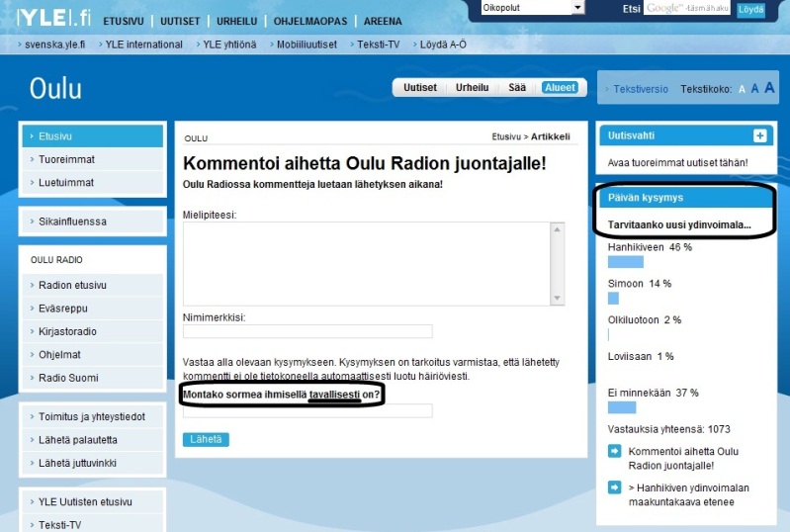Image resolution: width=790 pixels, height=532 pixels.
Task: Open ETUSIVU in top navigation
Action: point(124,21)
